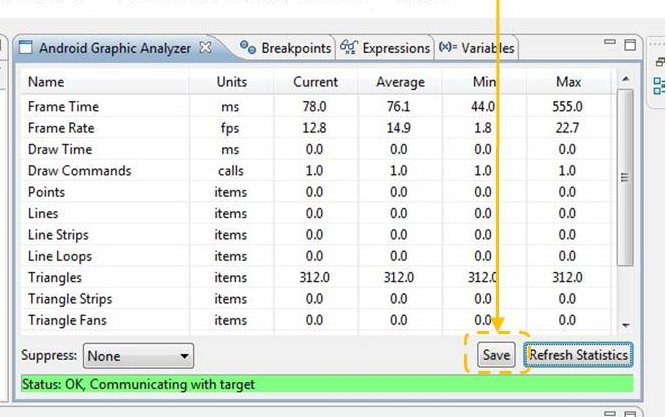Click the Average column header
The height and width of the screenshot is (417, 667).
pos(400,82)
